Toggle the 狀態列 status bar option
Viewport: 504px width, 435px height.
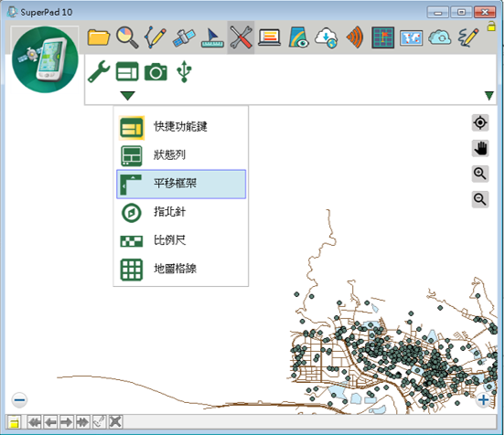click(181, 155)
